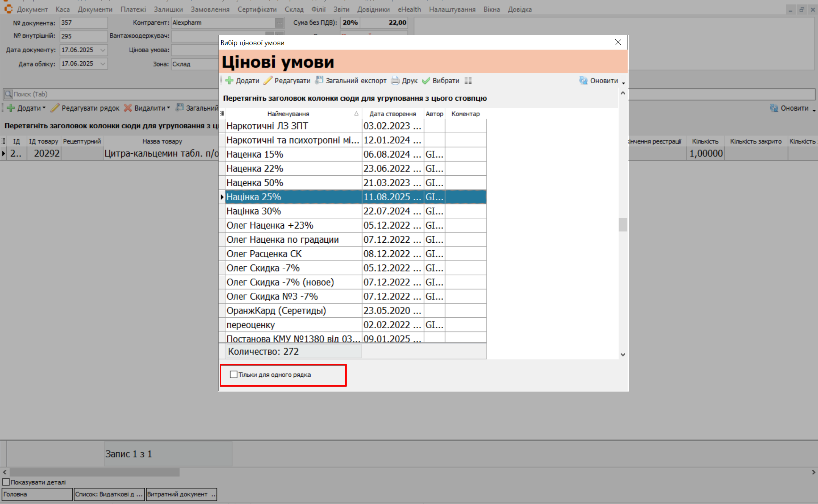Click the green checkmark Вибрати icon

426,81
